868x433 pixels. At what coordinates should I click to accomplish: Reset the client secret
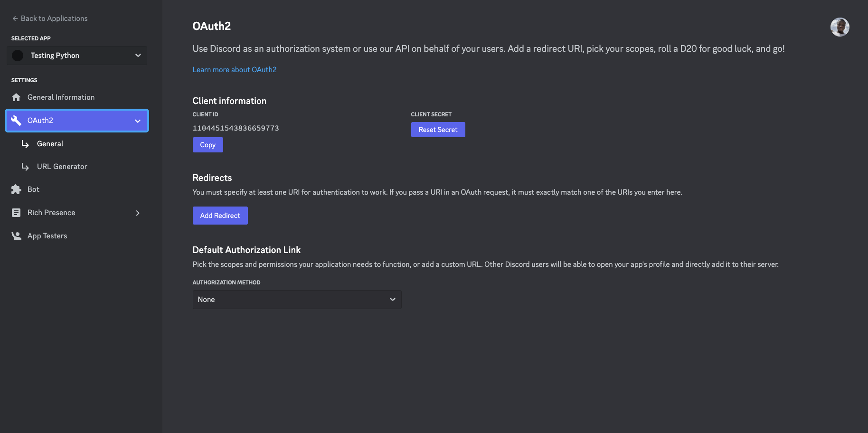click(x=438, y=129)
